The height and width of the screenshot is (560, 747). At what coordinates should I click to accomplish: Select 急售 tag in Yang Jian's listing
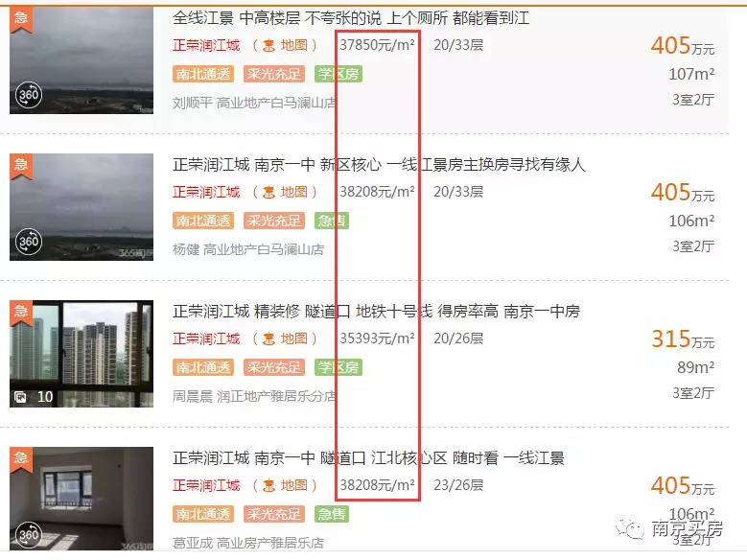pos(332,221)
